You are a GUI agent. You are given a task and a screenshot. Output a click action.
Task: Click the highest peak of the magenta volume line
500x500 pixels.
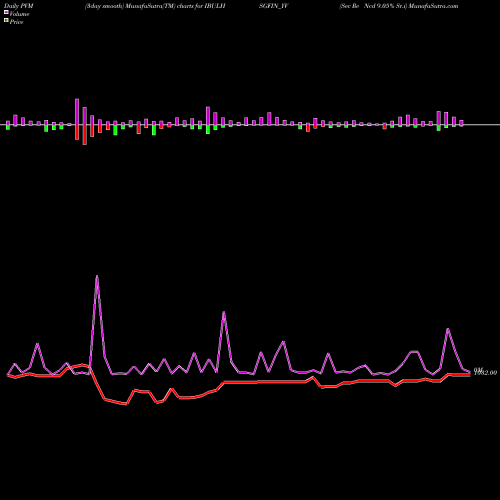point(97,276)
